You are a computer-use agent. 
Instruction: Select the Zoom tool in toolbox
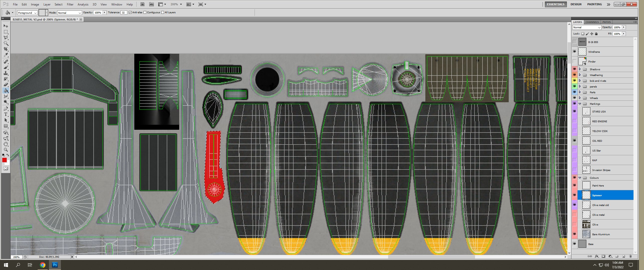[6, 150]
